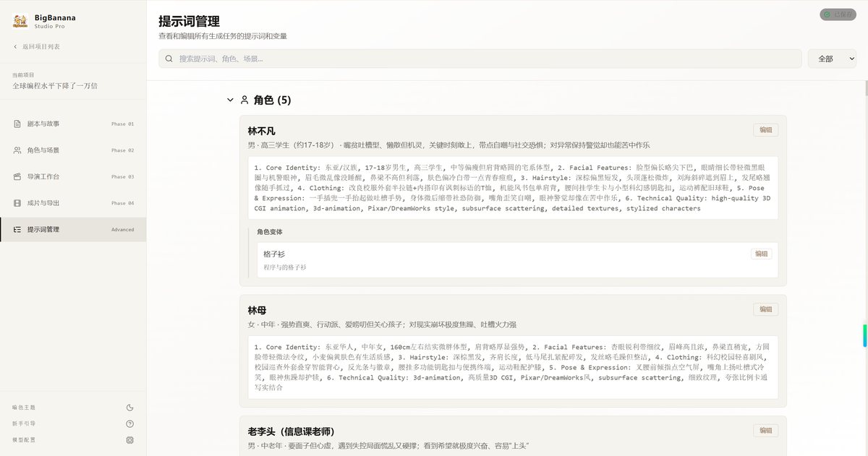Click 林母 description 女 · 中年 line

click(383, 324)
